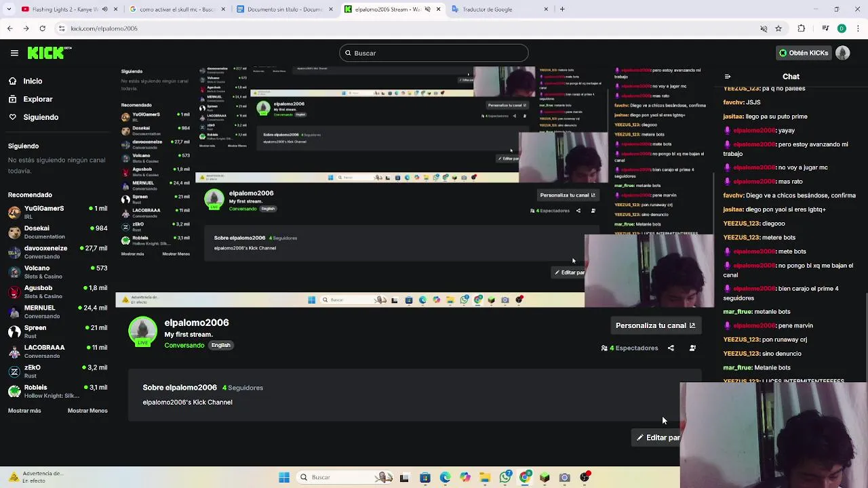Viewport: 868px width, 488px height.
Task: Reload the Kick page
Action: click(42, 28)
